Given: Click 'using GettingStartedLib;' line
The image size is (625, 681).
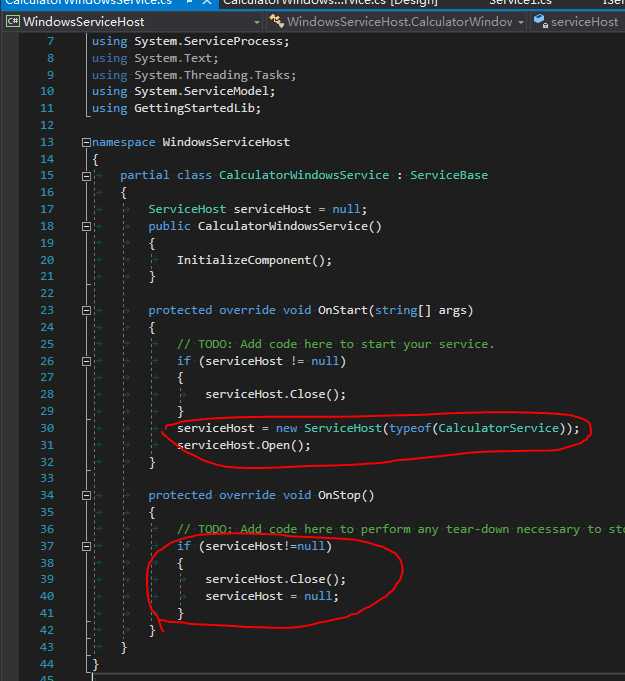Looking at the screenshot, I should 176,108.
